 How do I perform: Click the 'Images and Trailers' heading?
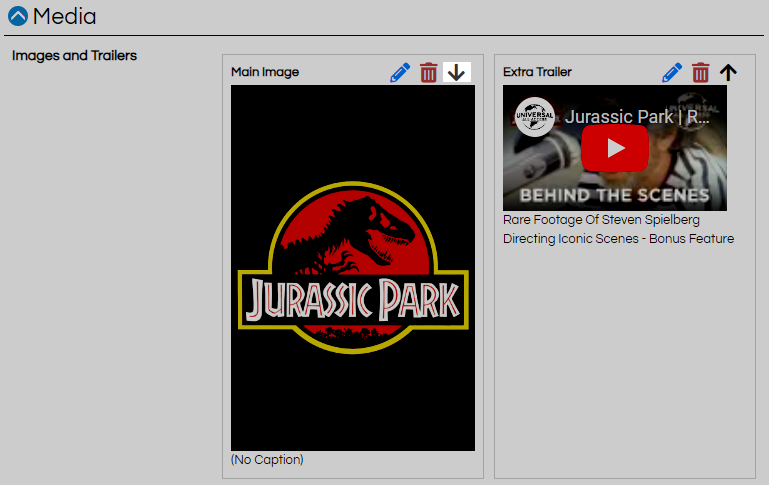(74, 55)
